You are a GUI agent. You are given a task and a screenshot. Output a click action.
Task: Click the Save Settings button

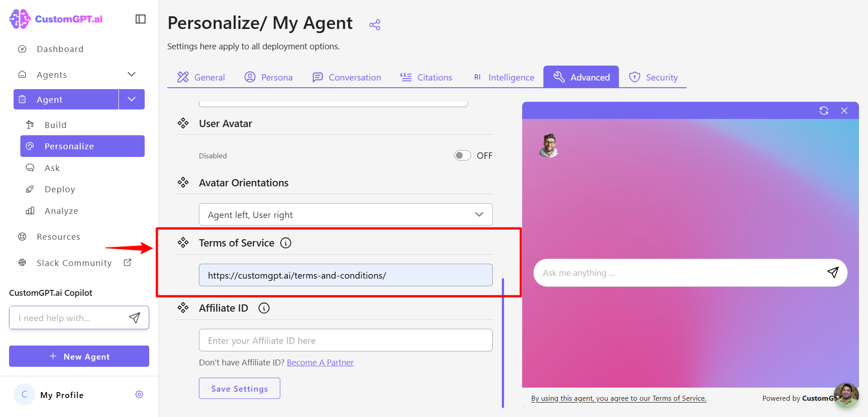[x=240, y=389]
